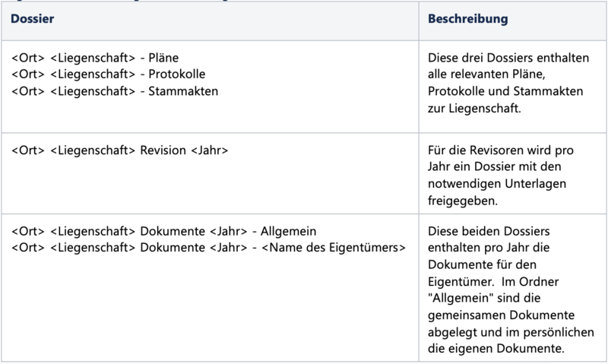Click the word 'freigegeben' in description
The image size is (608, 364).
coord(463,201)
